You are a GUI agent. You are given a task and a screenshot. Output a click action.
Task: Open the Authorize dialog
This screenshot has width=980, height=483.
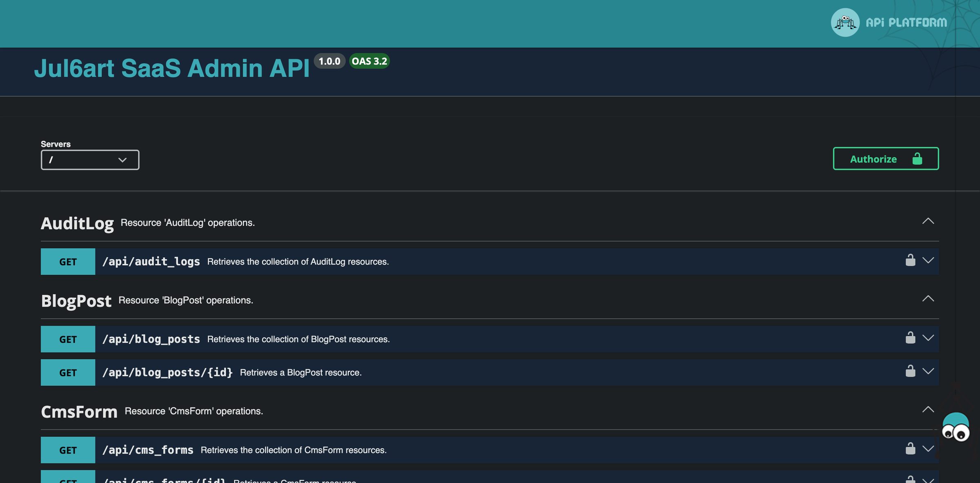[886, 158]
